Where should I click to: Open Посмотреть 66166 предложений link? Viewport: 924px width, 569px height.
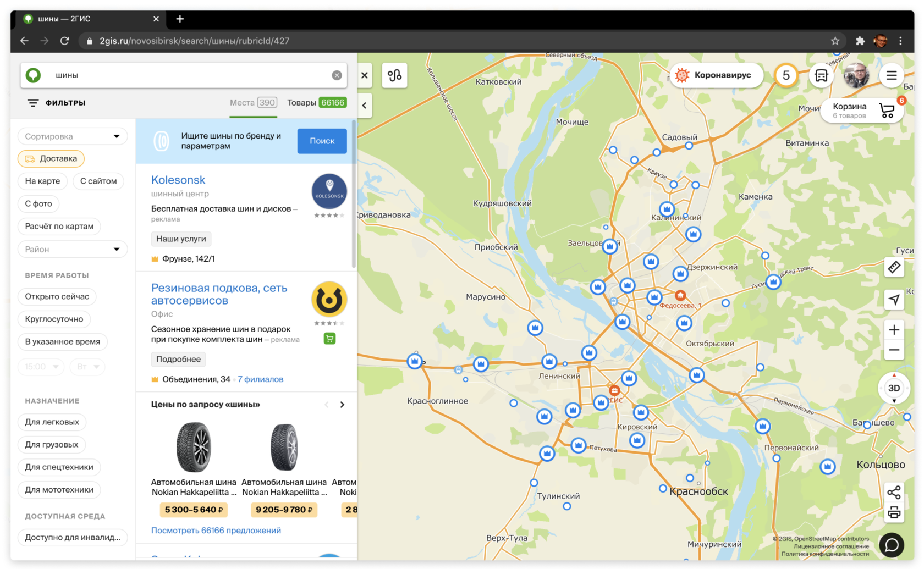[216, 531]
